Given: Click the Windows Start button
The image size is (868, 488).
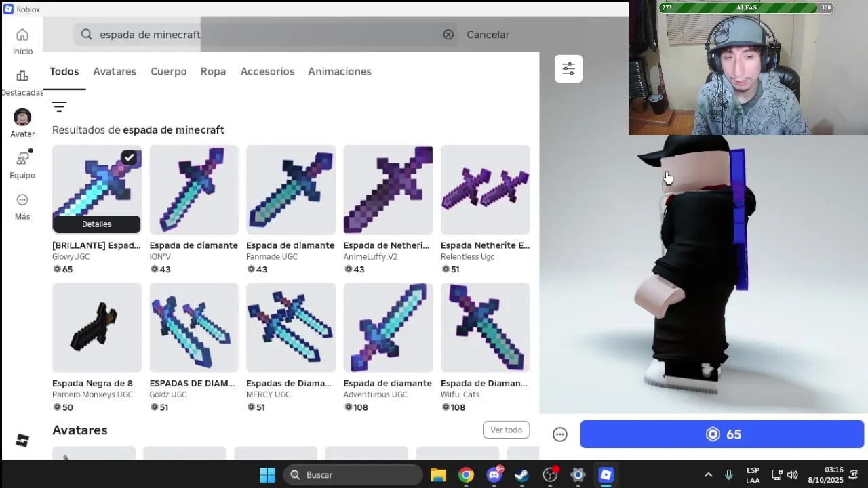Looking at the screenshot, I should [x=267, y=475].
